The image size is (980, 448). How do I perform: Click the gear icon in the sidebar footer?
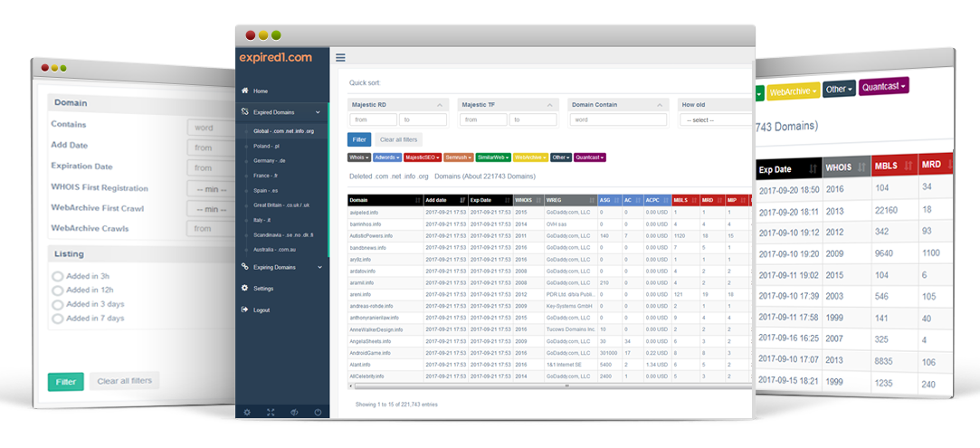(x=247, y=413)
